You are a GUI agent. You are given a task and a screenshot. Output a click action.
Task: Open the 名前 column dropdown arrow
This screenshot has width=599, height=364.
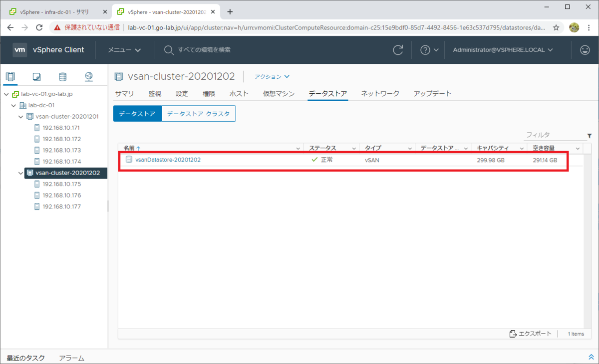coord(299,149)
